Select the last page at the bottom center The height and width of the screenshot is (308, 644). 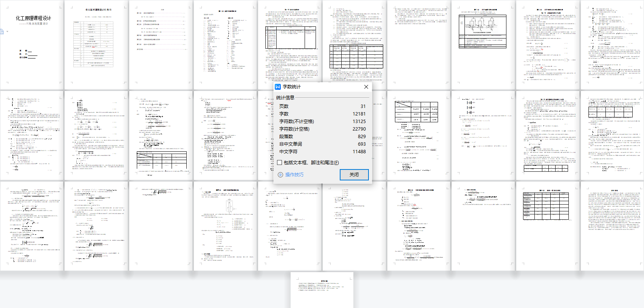(x=322, y=290)
